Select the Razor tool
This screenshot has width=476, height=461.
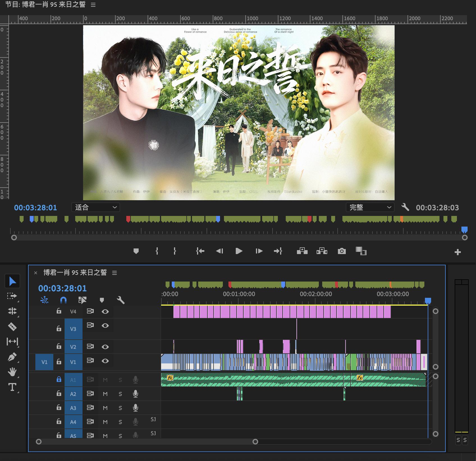pyautogui.click(x=12, y=326)
